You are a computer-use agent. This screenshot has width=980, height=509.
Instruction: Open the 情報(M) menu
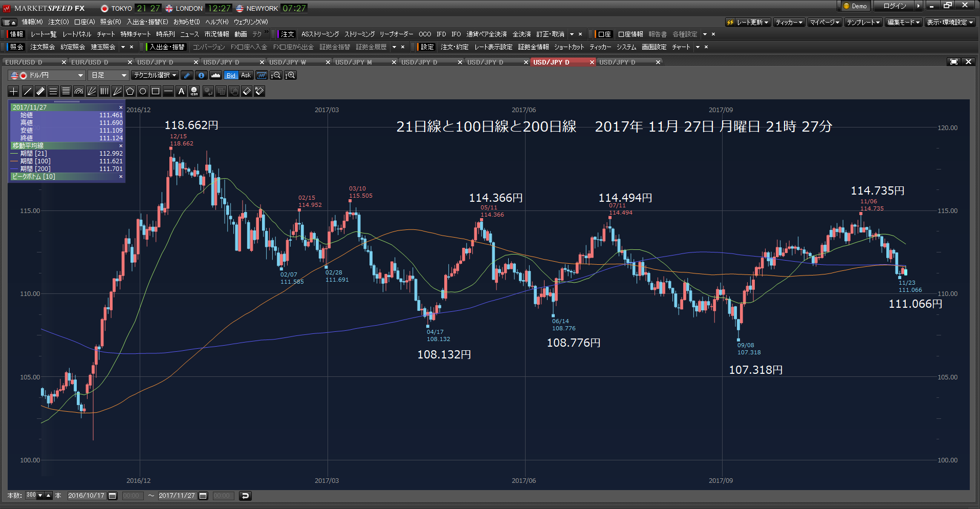click(x=32, y=22)
